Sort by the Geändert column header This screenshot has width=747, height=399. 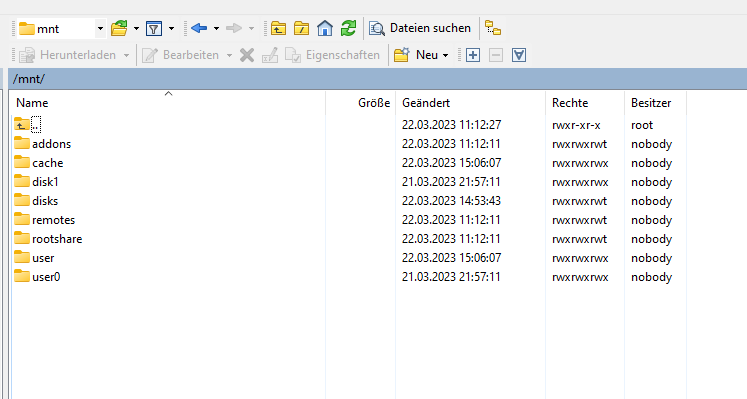(x=470, y=103)
